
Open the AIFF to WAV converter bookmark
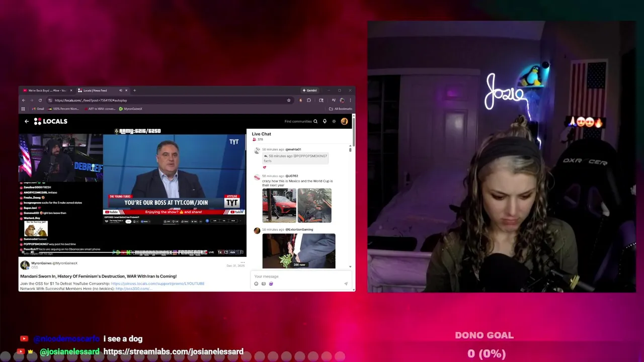coord(100,109)
